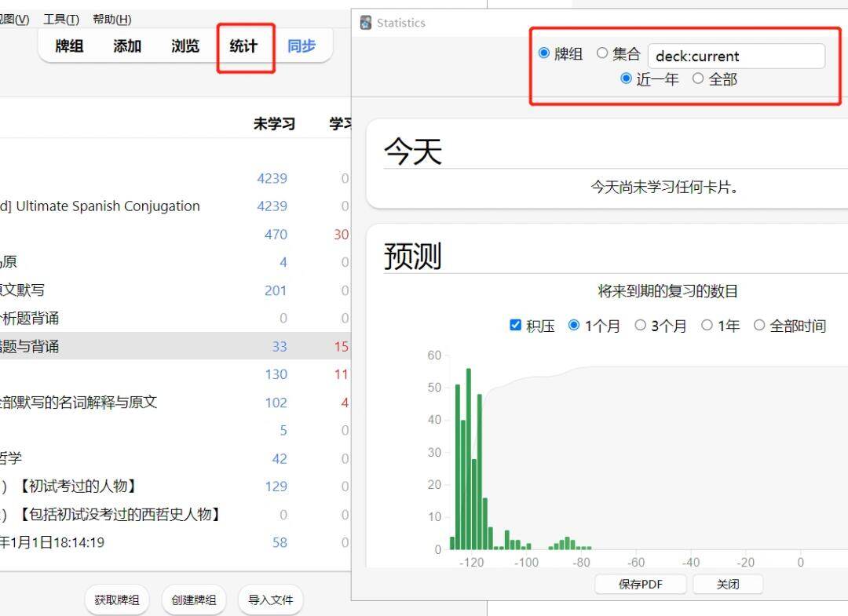Click the new-card count 130
This screenshot has height=616, width=848.
[276, 374]
